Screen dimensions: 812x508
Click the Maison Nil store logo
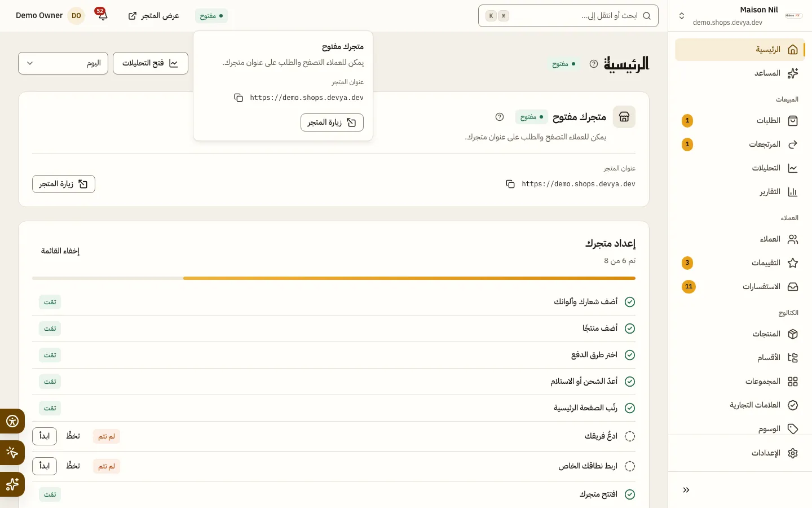point(793,16)
